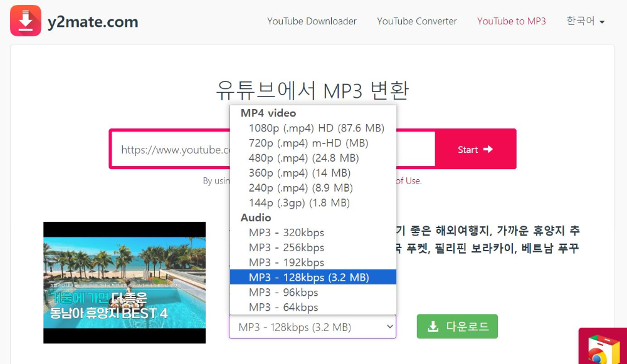Choose 720p (.mp4) m-HD option

(313, 143)
